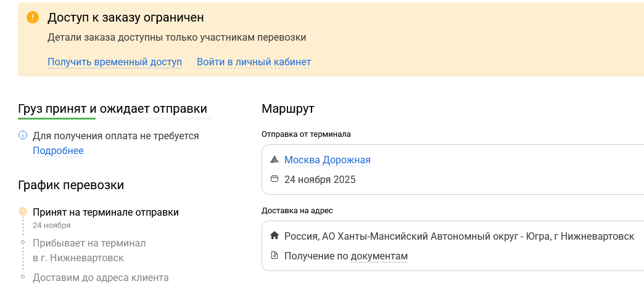Click the document icon near Получение по документам
The height and width of the screenshot is (297, 644).
point(275,256)
